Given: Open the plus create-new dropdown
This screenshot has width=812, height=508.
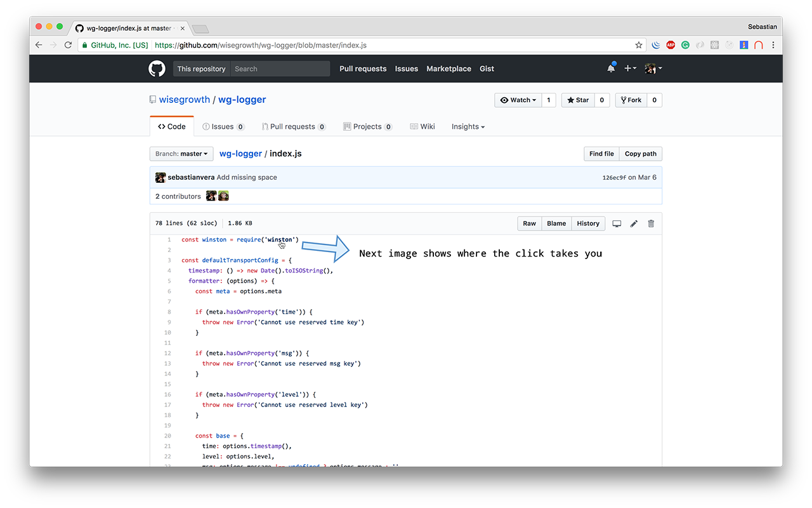Looking at the screenshot, I should click(x=630, y=69).
